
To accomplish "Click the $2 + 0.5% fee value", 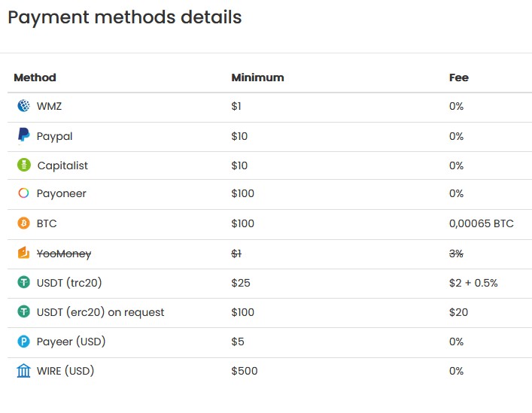I will point(473,283).
